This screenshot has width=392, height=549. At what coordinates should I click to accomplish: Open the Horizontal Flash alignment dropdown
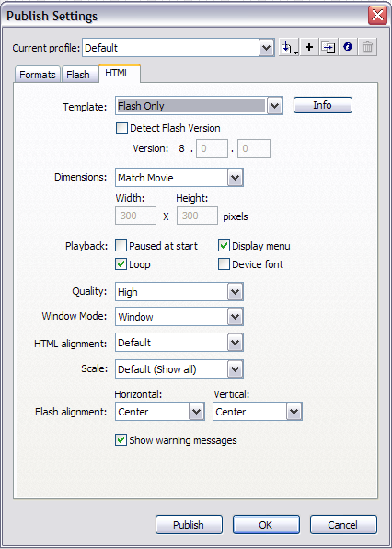click(x=160, y=412)
